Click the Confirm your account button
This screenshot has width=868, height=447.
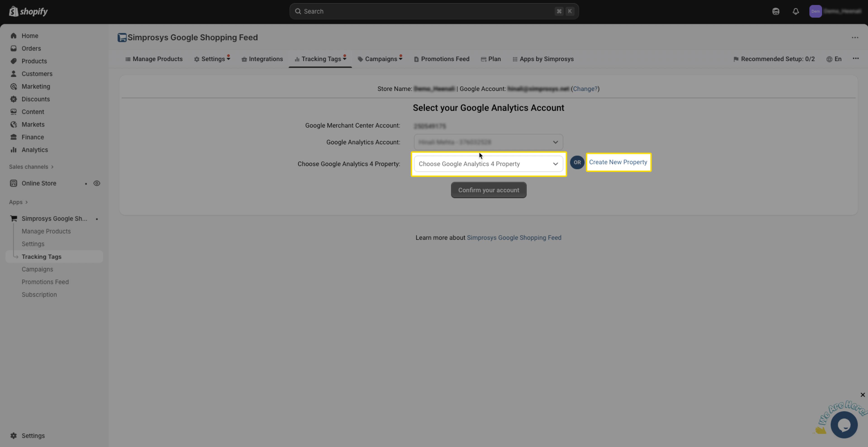tap(488, 190)
